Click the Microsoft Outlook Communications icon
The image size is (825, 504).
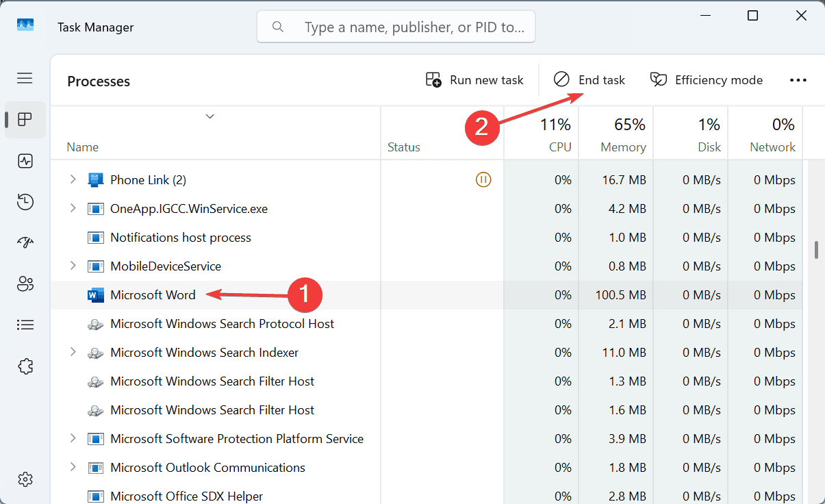pyautogui.click(x=95, y=468)
